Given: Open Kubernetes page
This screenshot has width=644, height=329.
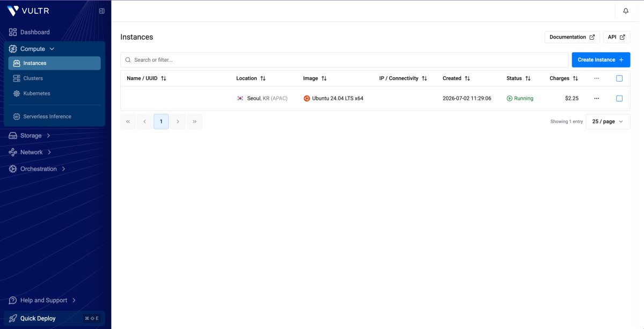Looking at the screenshot, I should coord(37,93).
